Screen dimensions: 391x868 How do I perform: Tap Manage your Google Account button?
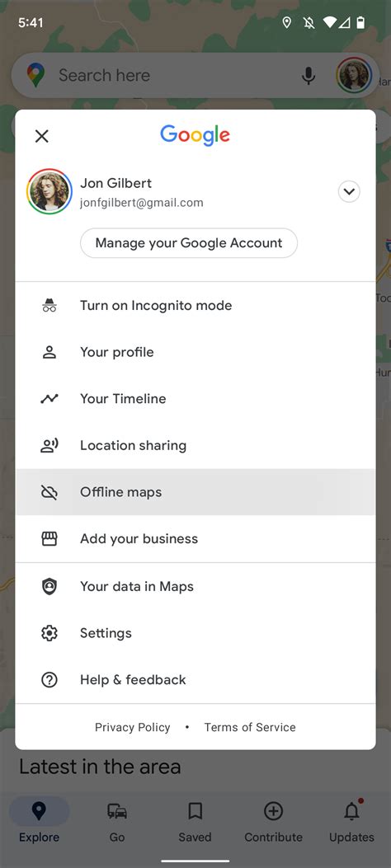(x=189, y=243)
